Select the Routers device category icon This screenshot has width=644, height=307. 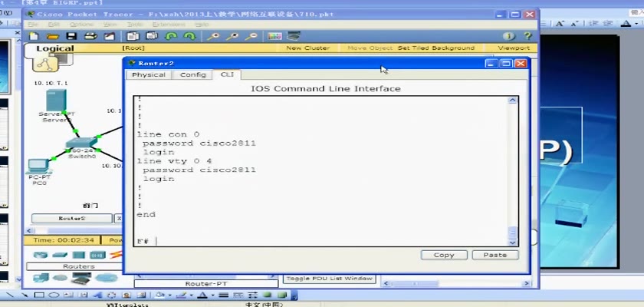(x=40, y=255)
